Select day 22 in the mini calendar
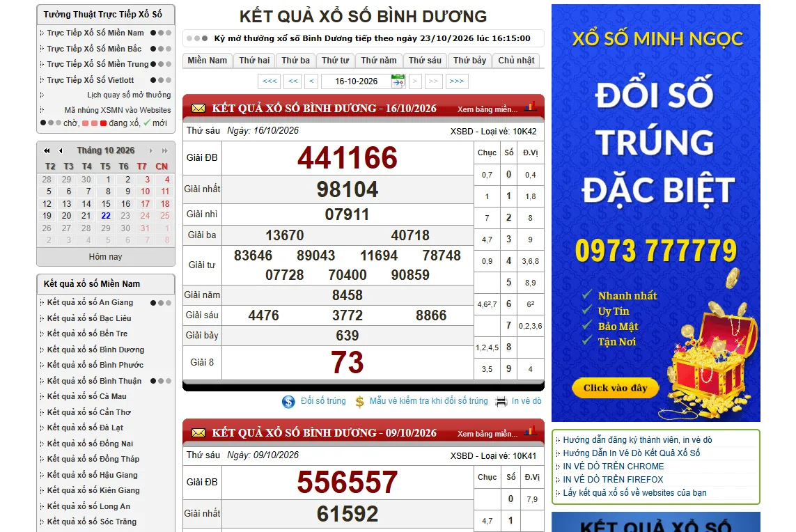Viewport: 796px width, 532px height. (x=106, y=216)
